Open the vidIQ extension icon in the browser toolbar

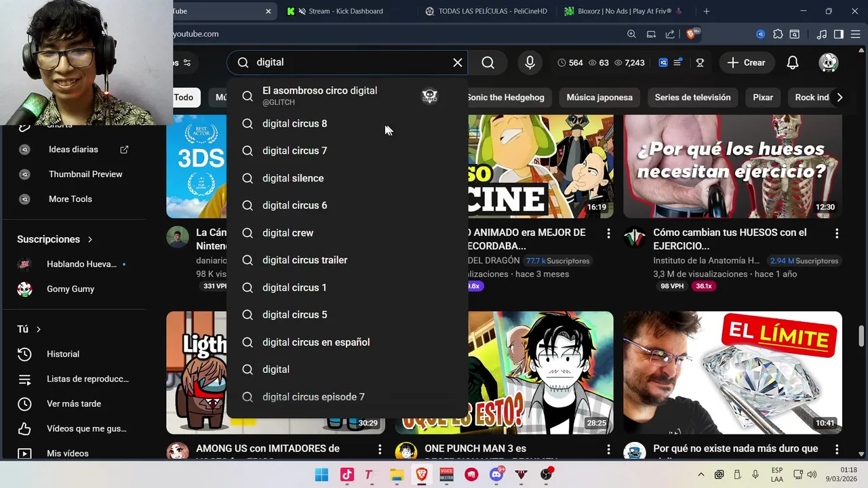pyautogui.click(x=761, y=34)
